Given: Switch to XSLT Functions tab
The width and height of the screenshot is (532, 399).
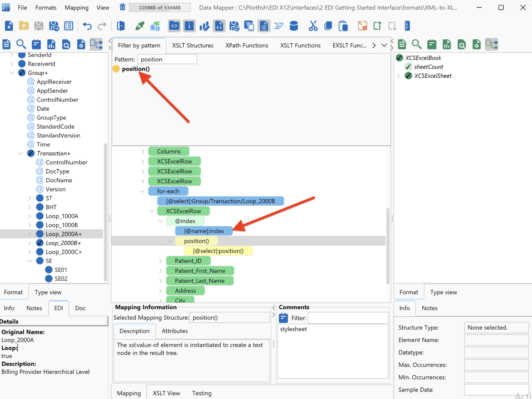Looking at the screenshot, I should [x=300, y=45].
